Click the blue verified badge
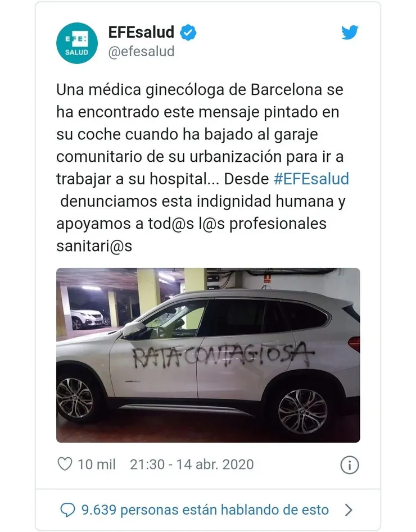The height and width of the screenshot is (532, 416). coord(188,33)
